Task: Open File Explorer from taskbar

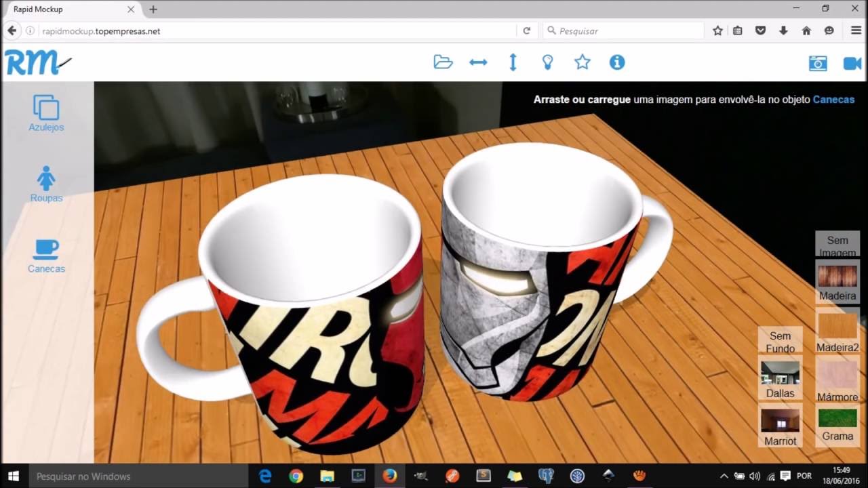Action: point(327,476)
